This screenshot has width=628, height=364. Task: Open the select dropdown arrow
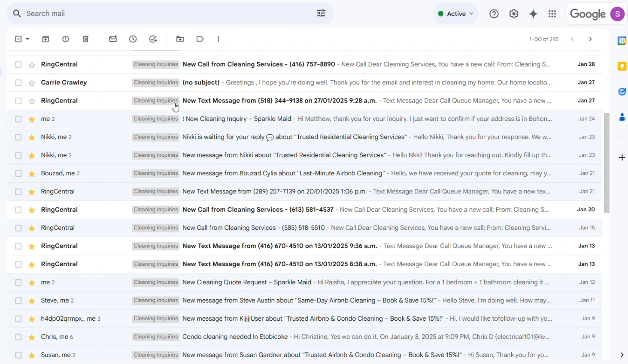tap(27, 39)
